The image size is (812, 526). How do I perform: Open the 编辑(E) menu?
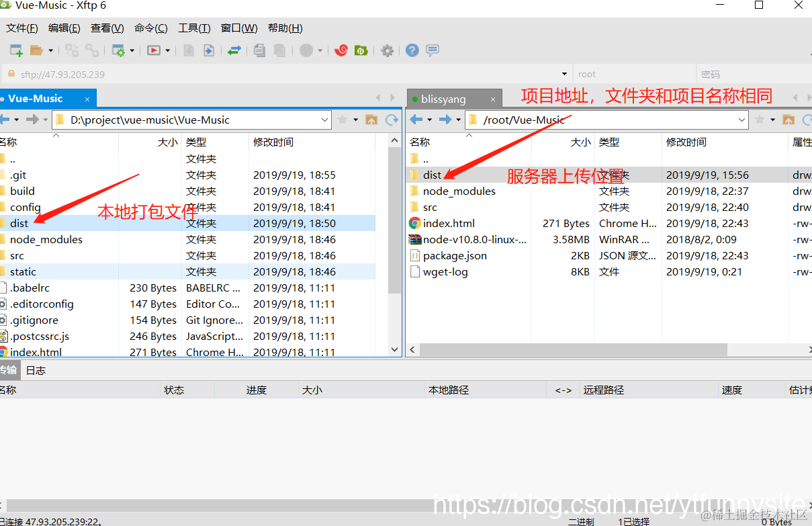point(64,28)
